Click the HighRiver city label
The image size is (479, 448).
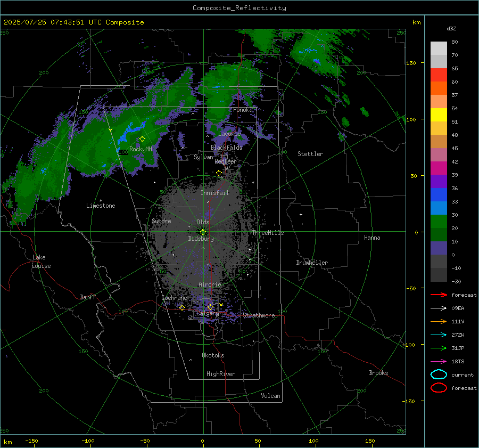click(x=221, y=374)
